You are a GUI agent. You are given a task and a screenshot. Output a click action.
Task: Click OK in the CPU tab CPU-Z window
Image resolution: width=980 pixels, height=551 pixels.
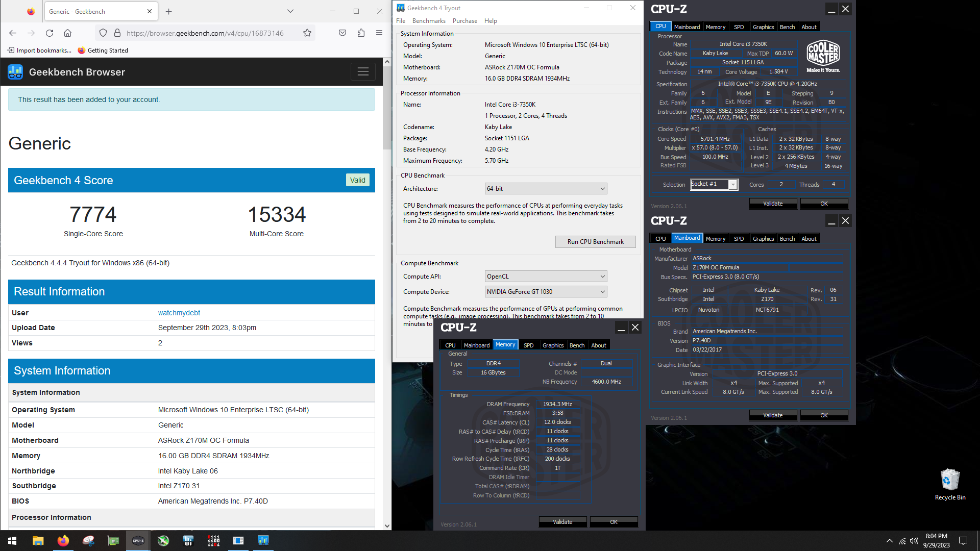click(824, 204)
